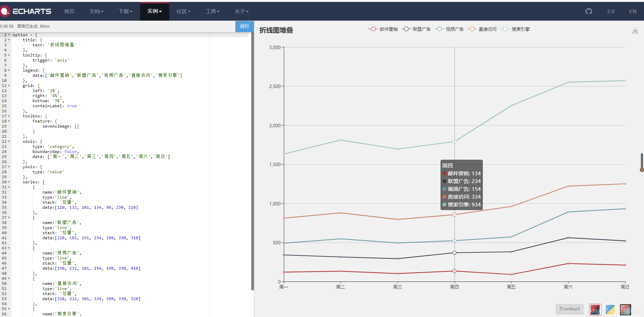644x317 pixels.
Task: Collapse the yAxis block fold arrow on line 27
Action: tap(9, 167)
